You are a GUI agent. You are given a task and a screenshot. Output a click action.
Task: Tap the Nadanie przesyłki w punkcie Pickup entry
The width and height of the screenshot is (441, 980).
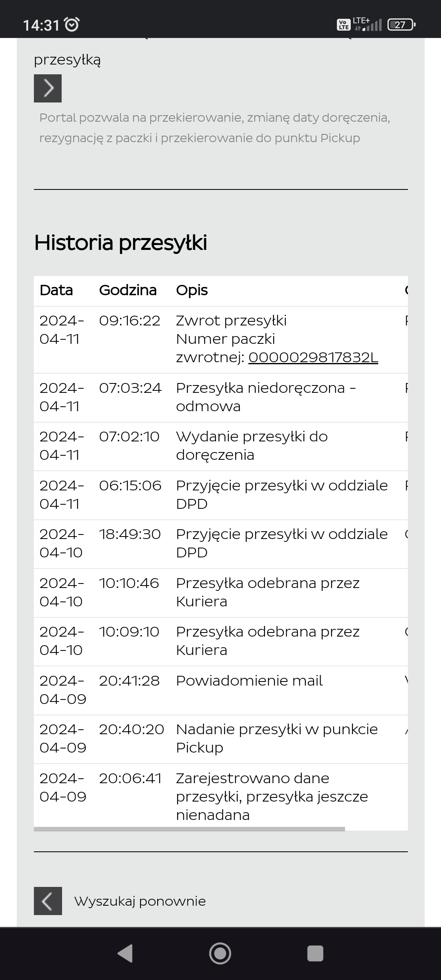pyautogui.click(x=276, y=738)
